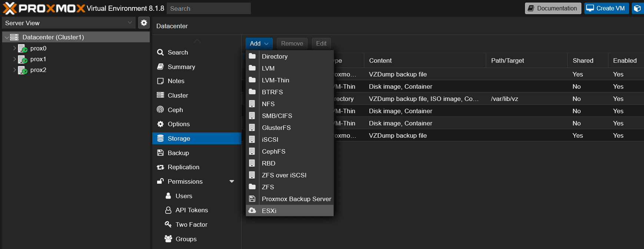Choose BTRFS storage type
644x249 pixels.
tap(290, 92)
